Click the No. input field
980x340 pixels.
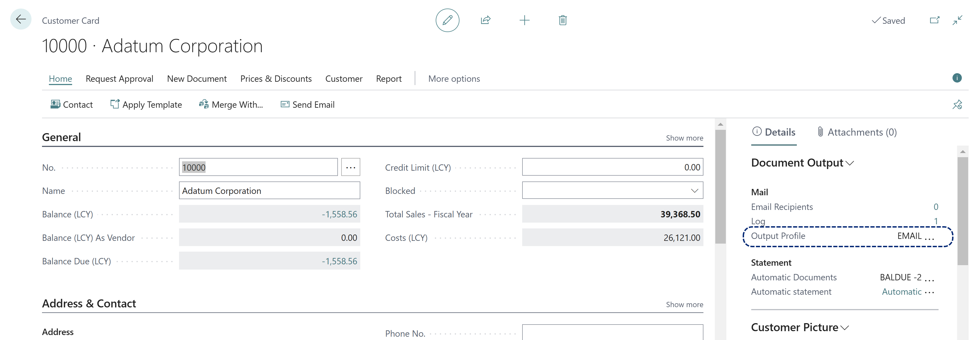pyautogui.click(x=258, y=167)
